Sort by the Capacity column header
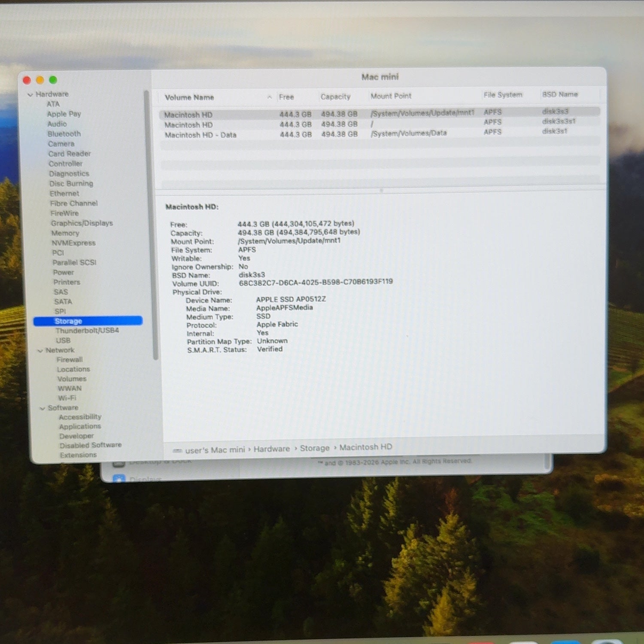Viewport: 644px width, 644px height. point(335,97)
